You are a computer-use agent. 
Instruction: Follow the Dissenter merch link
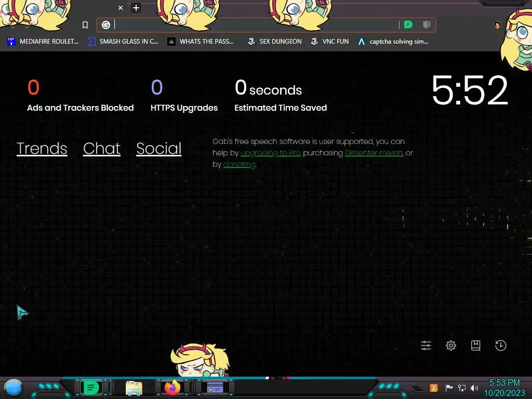(x=374, y=153)
